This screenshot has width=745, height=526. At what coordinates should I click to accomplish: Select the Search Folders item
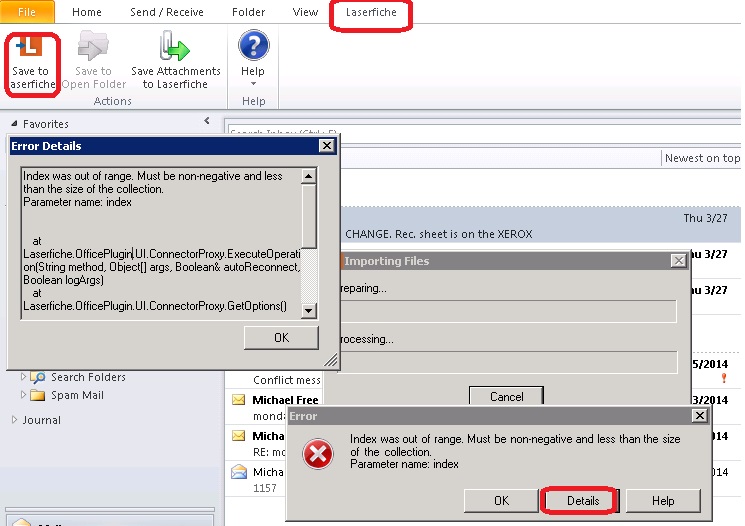[x=88, y=377]
